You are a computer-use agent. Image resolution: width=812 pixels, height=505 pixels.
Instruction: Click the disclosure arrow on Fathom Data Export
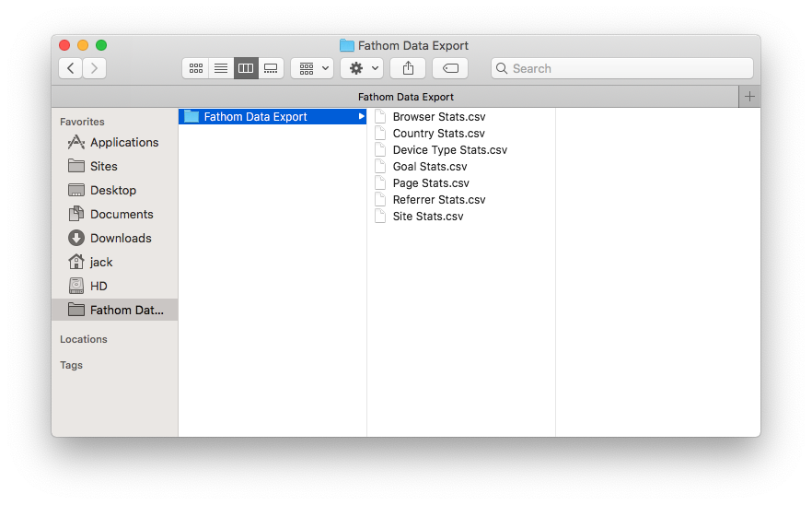point(361,117)
